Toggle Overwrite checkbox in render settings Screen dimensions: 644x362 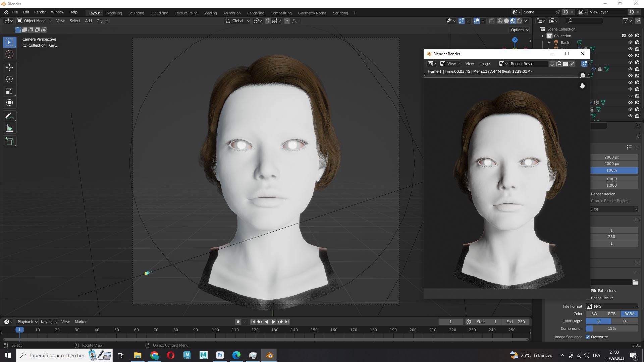pyautogui.click(x=588, y=337)
